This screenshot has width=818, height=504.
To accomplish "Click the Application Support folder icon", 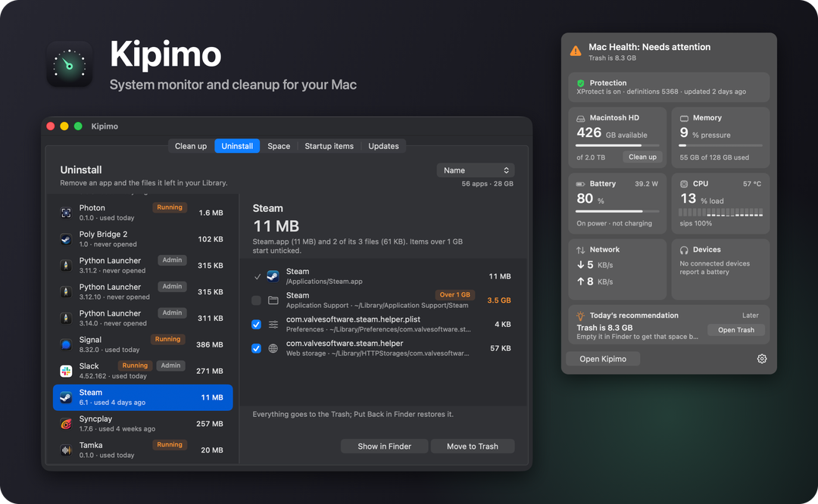I will pyautogui.click(x=273, y=300).
